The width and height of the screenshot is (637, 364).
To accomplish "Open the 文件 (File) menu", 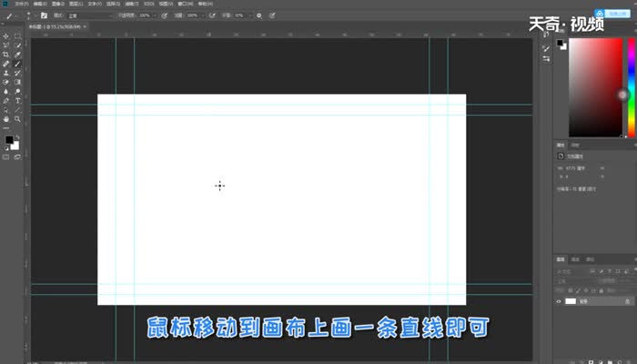I will click(x=22, y=4).
